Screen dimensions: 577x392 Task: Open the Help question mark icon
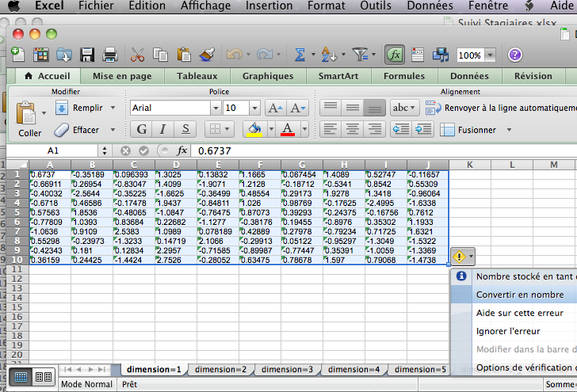pyautogui.click(x=515, y=55)
